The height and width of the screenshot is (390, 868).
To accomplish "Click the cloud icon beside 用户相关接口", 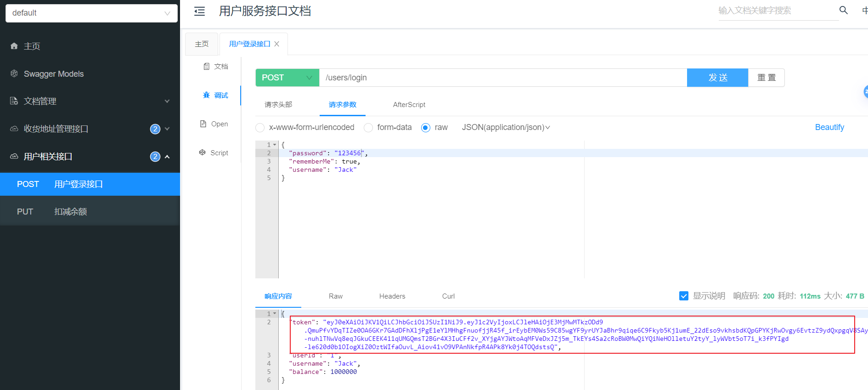I will [14, 156].
